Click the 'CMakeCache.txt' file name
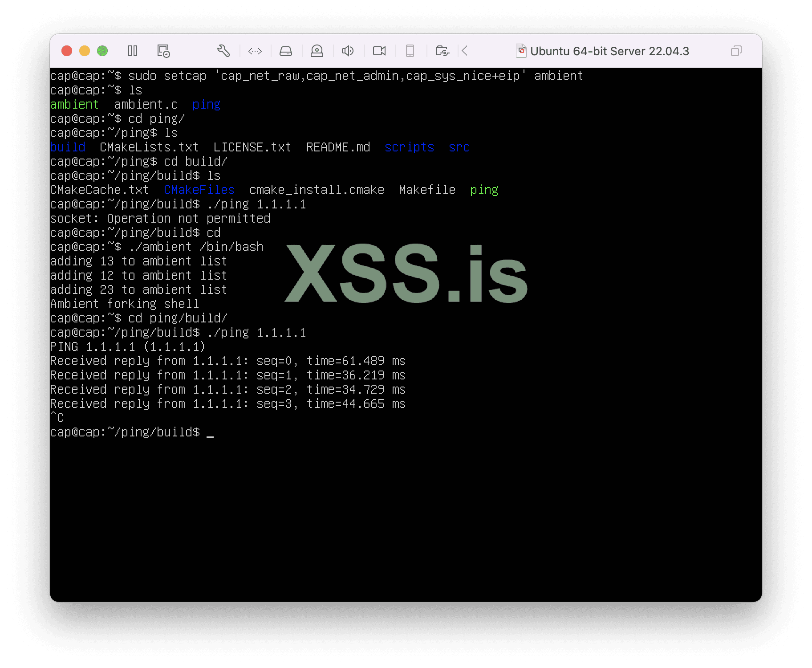 [99, 190]
